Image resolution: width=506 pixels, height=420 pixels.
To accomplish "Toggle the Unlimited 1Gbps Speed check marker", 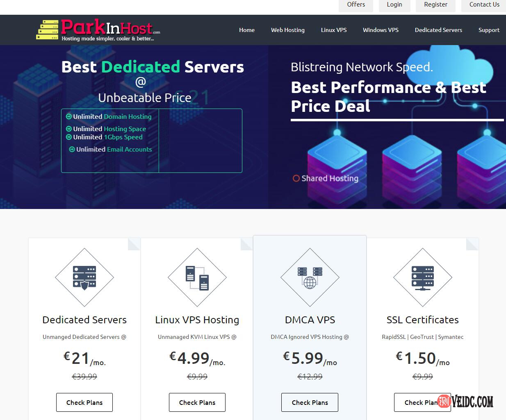I will click(68, 137).
